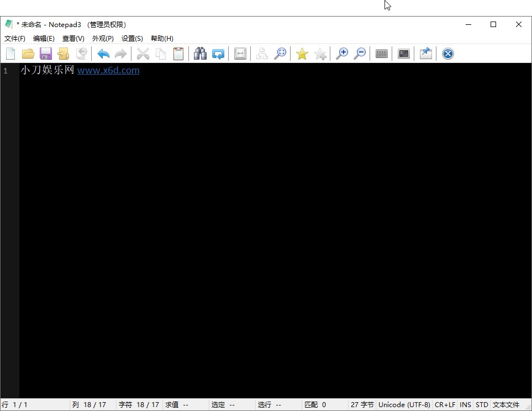
Task: Open the 文件(F) menu
Action: [15, 39]
